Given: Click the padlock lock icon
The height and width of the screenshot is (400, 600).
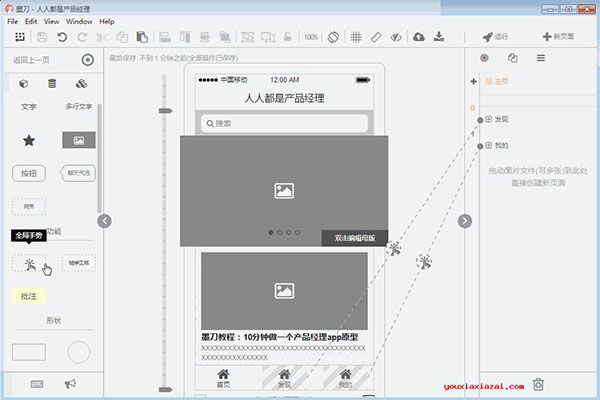Looking at the screenshot, I should pos(288,37).
